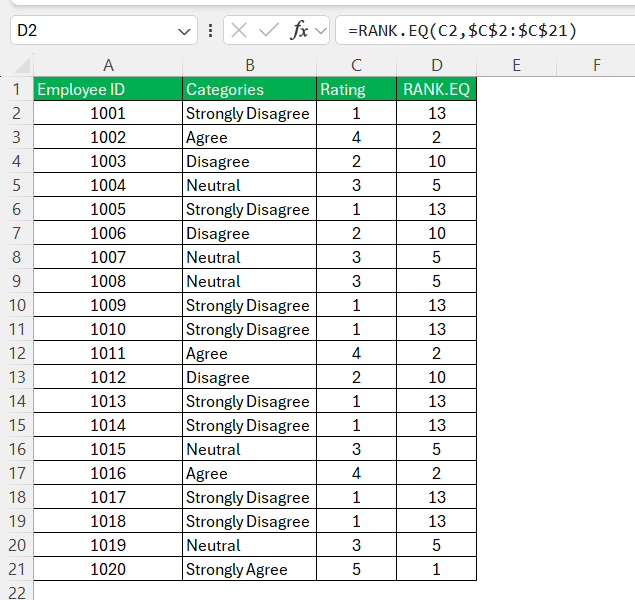Click the Neutral cell for employee 1019
Image resolution: width=635 pixels, height=600 pixels.
pyautogui.click(x=249, y=545)
